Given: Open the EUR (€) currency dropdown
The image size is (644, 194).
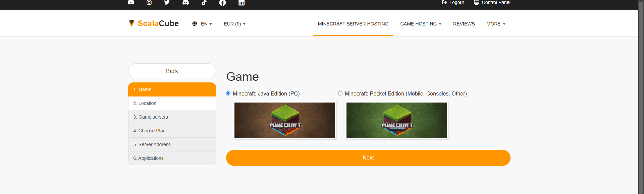Looking at the screenshot, I should click(x=235, y=24).
